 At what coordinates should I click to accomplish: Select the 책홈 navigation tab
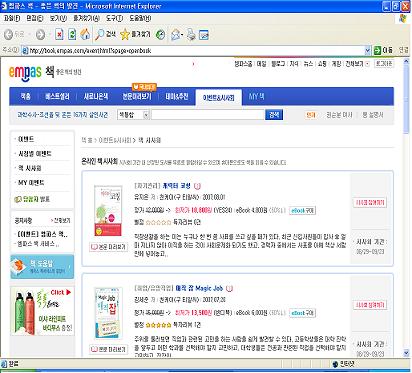(x=26, y=97)
